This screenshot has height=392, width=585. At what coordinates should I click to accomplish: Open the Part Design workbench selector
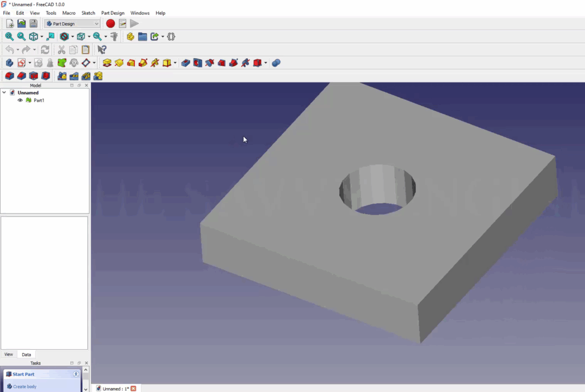coord(71,23)
